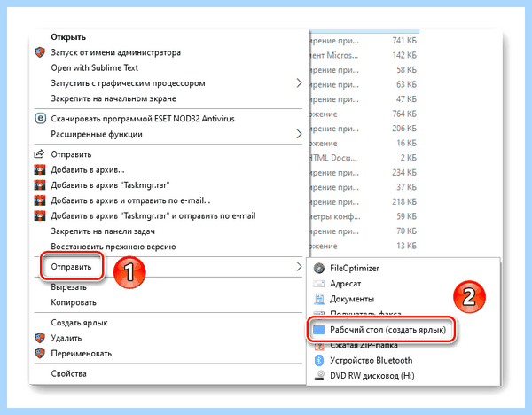This screenshot has height=415, width=532.
Task: Click the 206 КБ size value
Action: click(404, 129)
